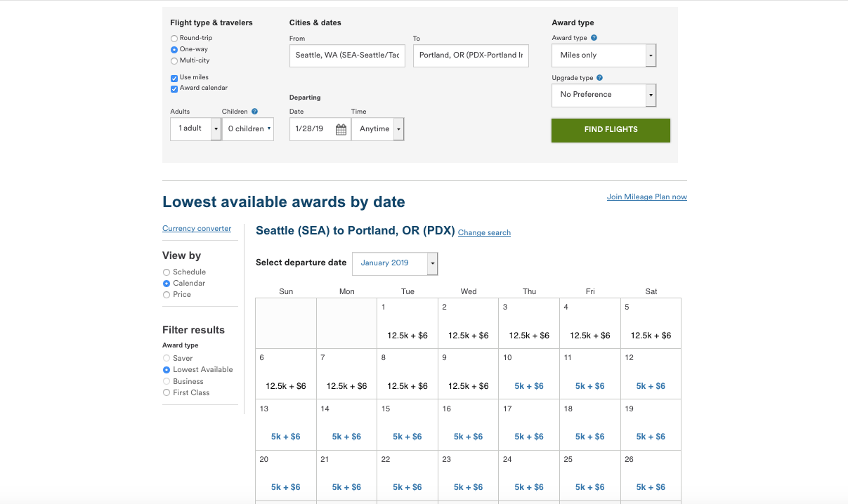Click the Children help info icon

254,112
